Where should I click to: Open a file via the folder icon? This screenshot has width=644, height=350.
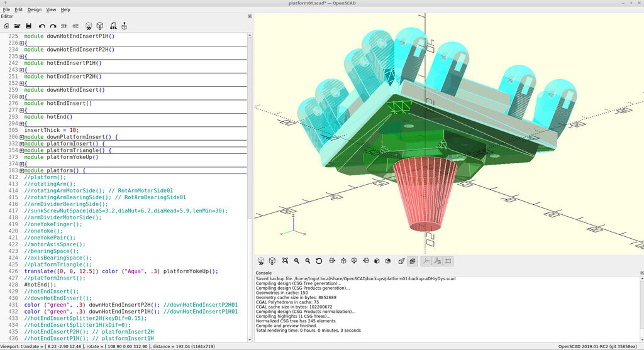pos(17,26)
